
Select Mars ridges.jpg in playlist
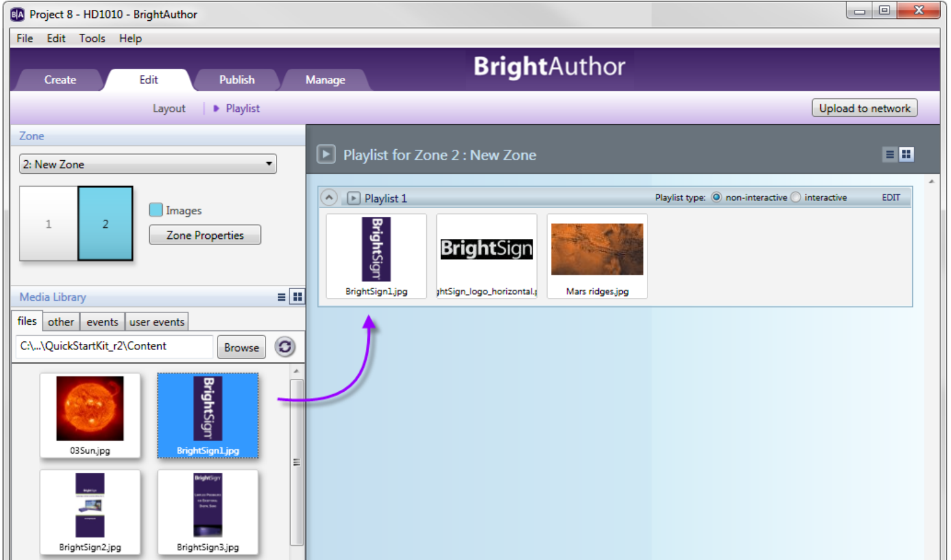click(597, 256)
